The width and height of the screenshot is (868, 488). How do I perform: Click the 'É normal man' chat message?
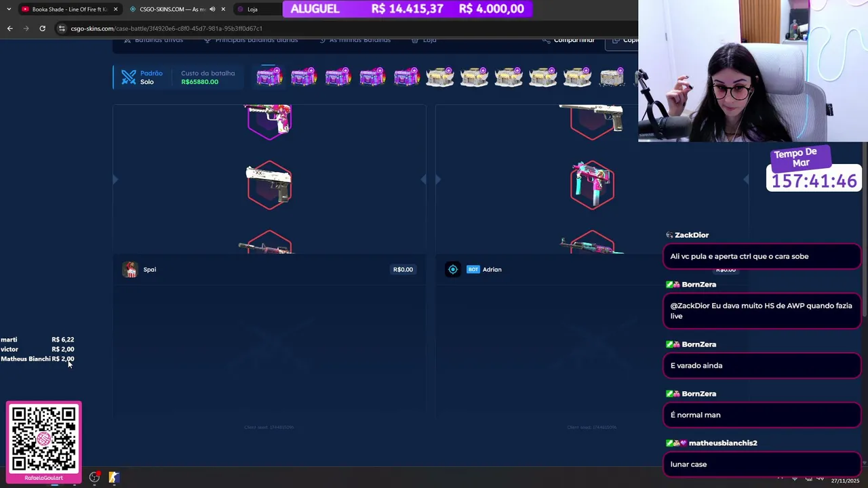point(762,415)
